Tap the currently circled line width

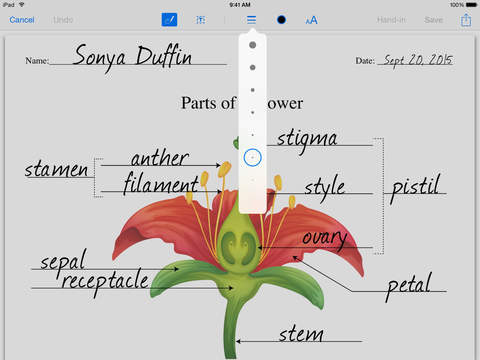click(x=252, y=157)
